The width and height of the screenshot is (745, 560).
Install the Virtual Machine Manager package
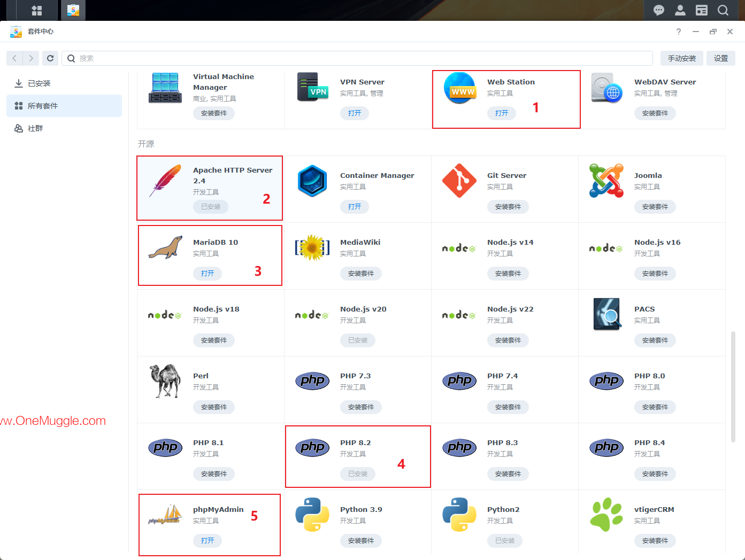[x=214, y=113]
